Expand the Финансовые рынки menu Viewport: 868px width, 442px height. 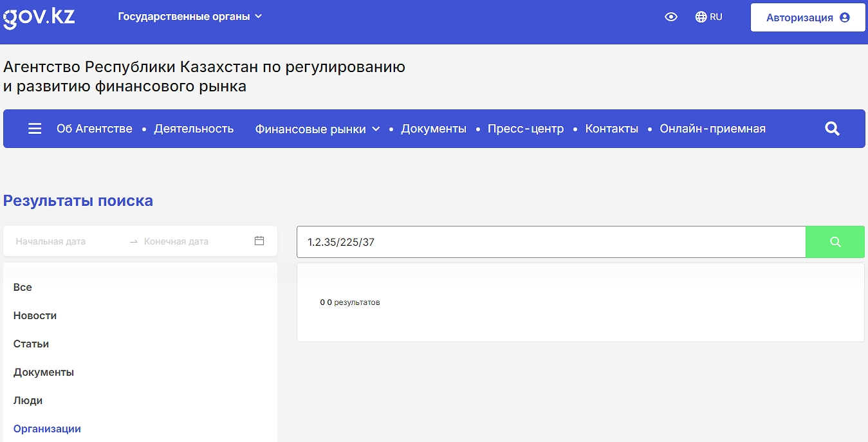coord(317,129)
